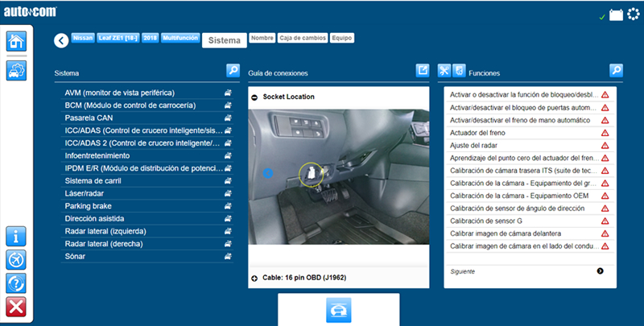Select the Equipo tab
This screenshot has width=644, height=326.
[x=341, y=38]
